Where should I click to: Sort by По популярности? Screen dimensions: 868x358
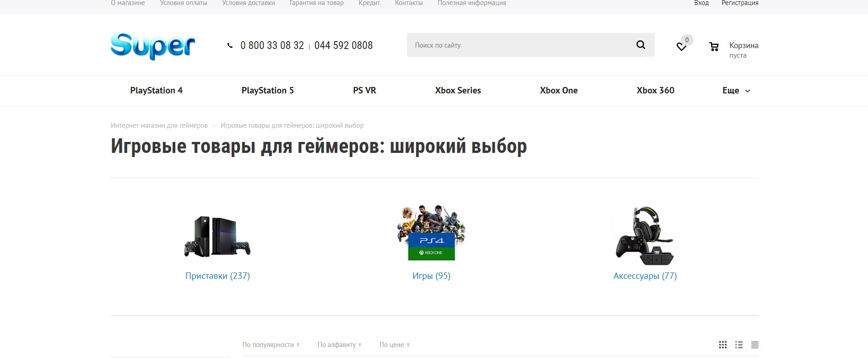click(x=271, y=345)
